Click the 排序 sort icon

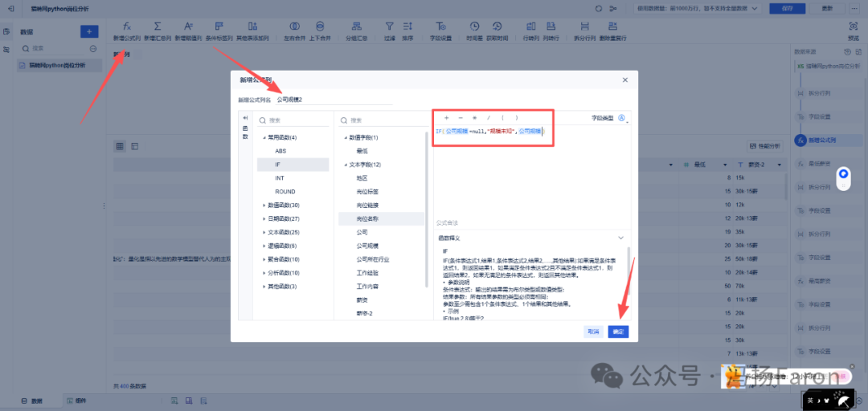(407, 26)
